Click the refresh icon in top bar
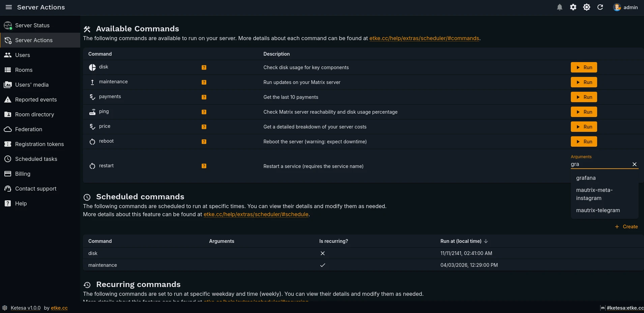 pyautogui.click(x=600, y=7)
